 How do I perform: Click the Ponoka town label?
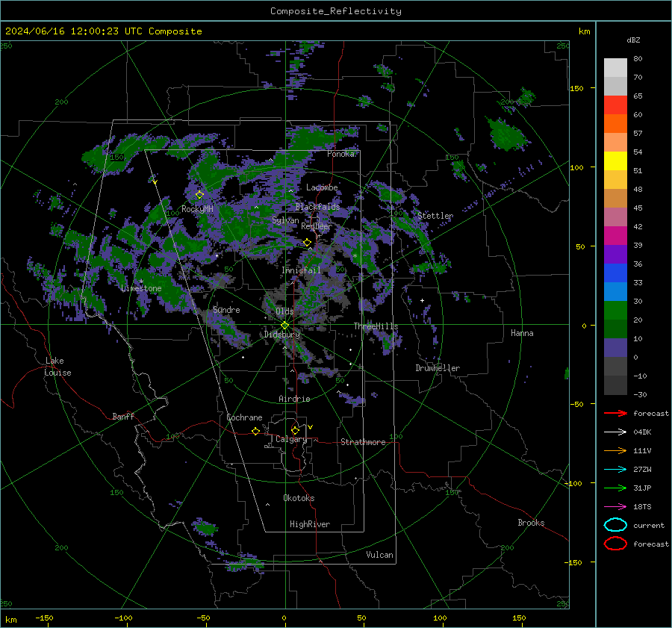click(340, 154)
